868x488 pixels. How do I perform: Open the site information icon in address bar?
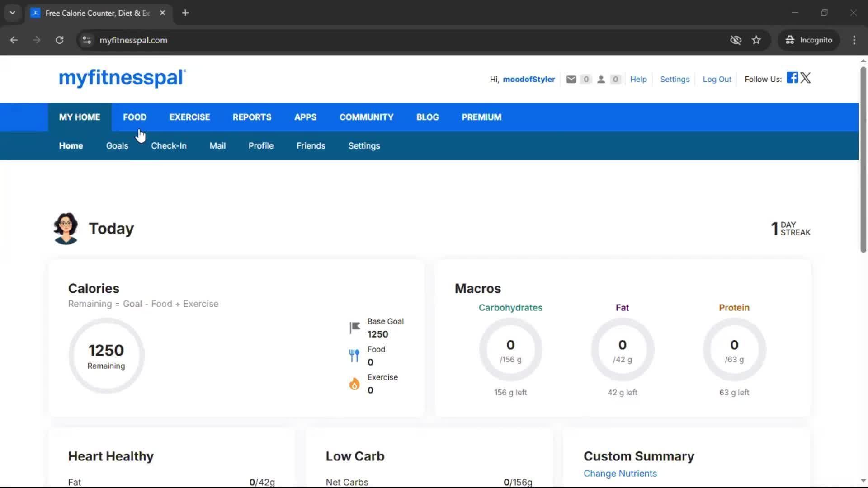pyautogui.click(x=87, y=40)
